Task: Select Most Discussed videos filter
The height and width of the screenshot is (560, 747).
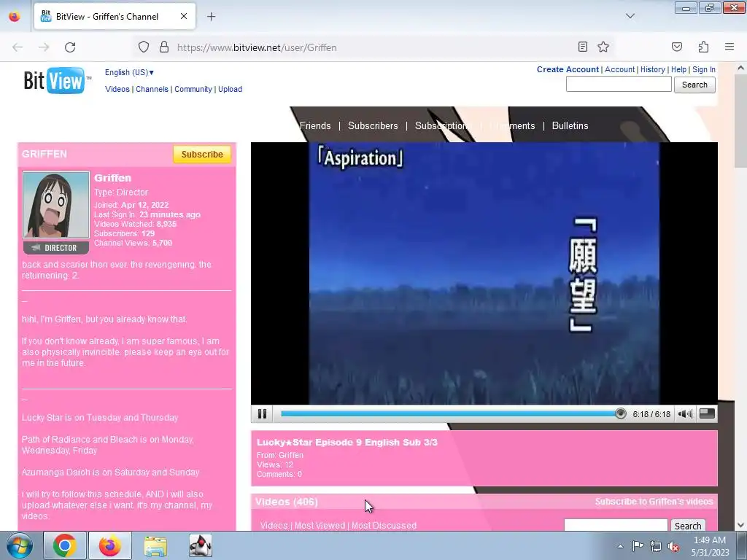Action: coord(384,526)
